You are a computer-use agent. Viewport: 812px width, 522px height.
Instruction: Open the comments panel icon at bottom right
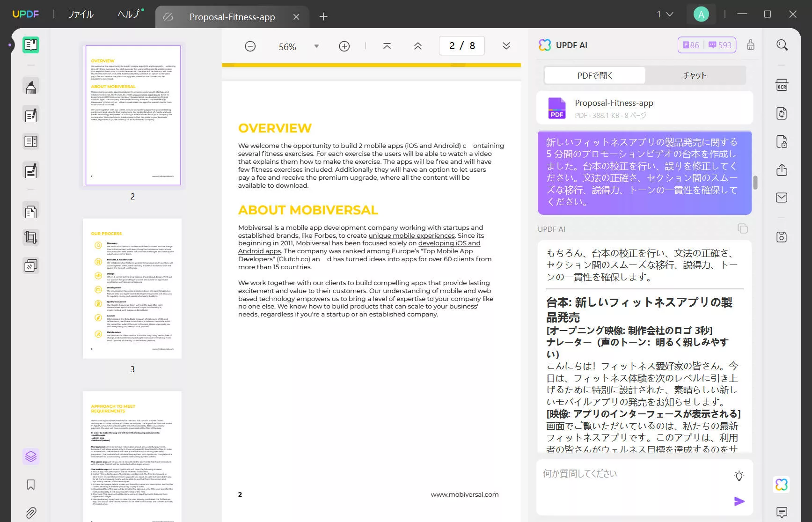782,512
